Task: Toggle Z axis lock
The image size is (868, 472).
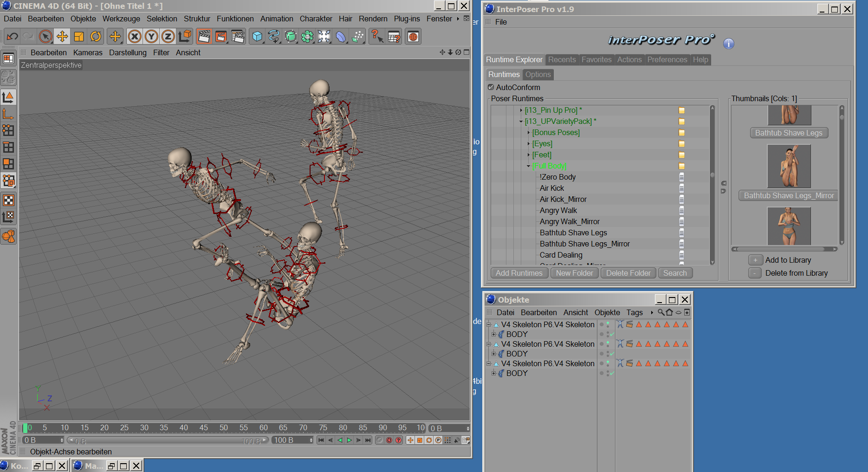Action: [168, 36]
